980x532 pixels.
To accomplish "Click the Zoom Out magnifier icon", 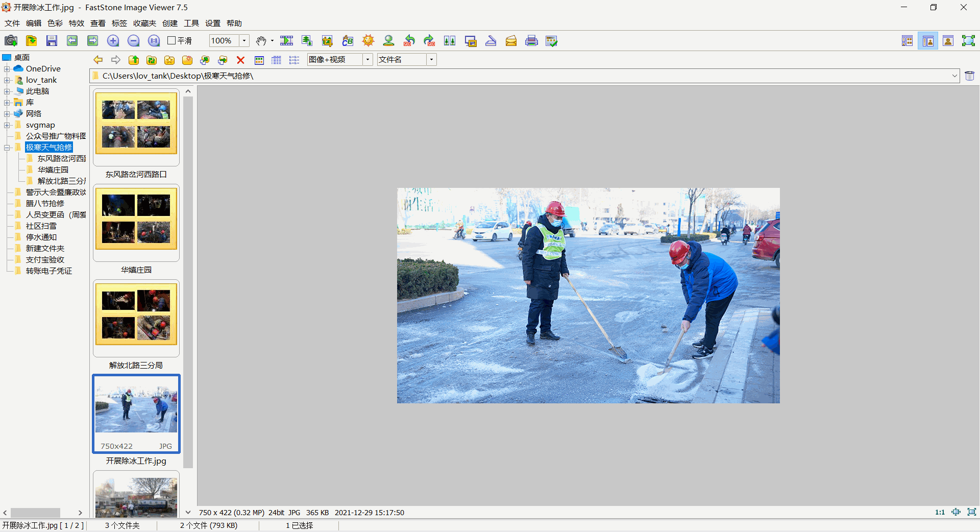I will click(133, 41).
